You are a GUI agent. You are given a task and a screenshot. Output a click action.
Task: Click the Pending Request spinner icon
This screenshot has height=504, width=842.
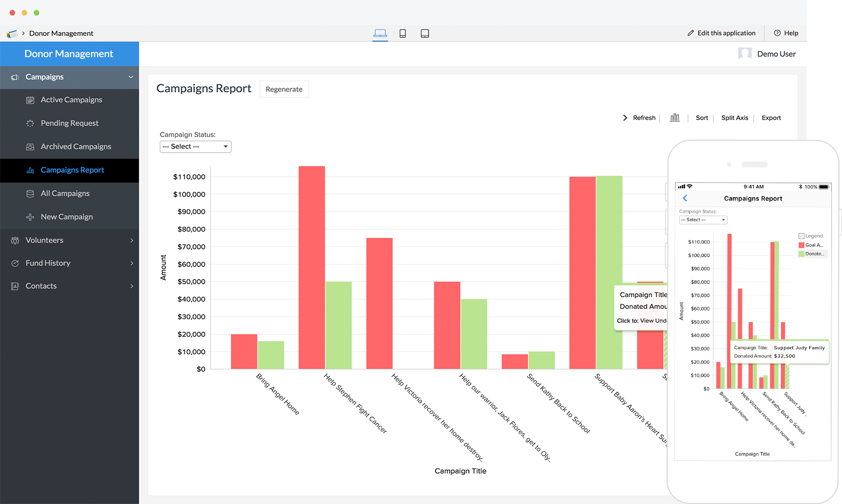(30, 123)
